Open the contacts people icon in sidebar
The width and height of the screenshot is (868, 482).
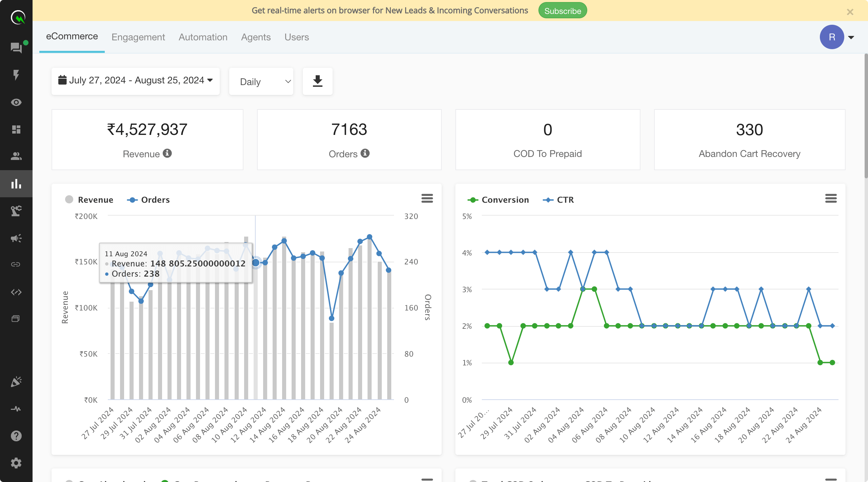16,156
